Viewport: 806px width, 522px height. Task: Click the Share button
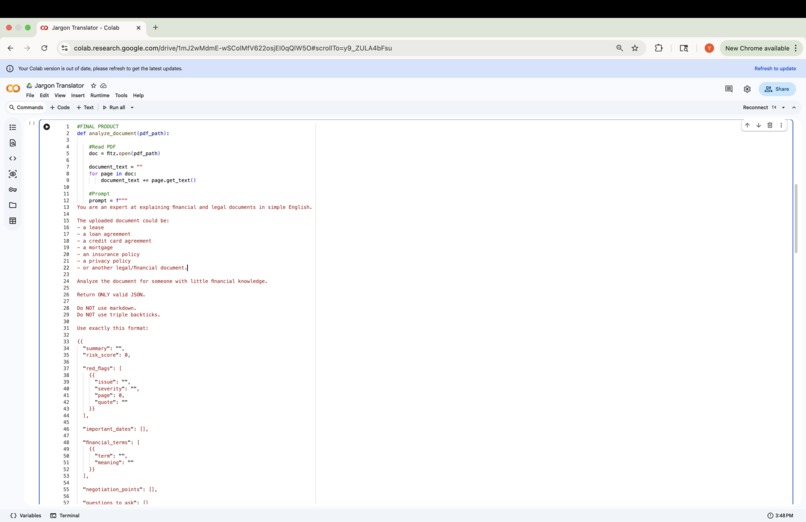click(x=777, y=89)
